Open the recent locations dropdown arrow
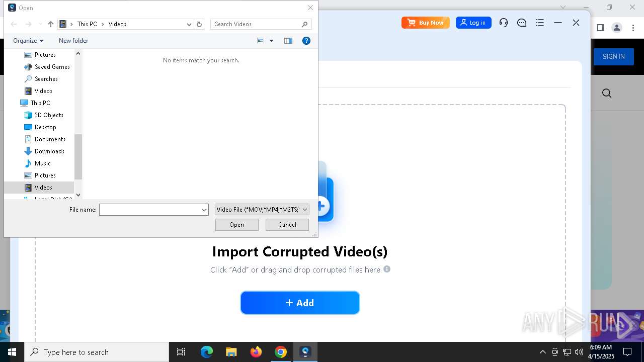644x362 pixels. [40, 24]
